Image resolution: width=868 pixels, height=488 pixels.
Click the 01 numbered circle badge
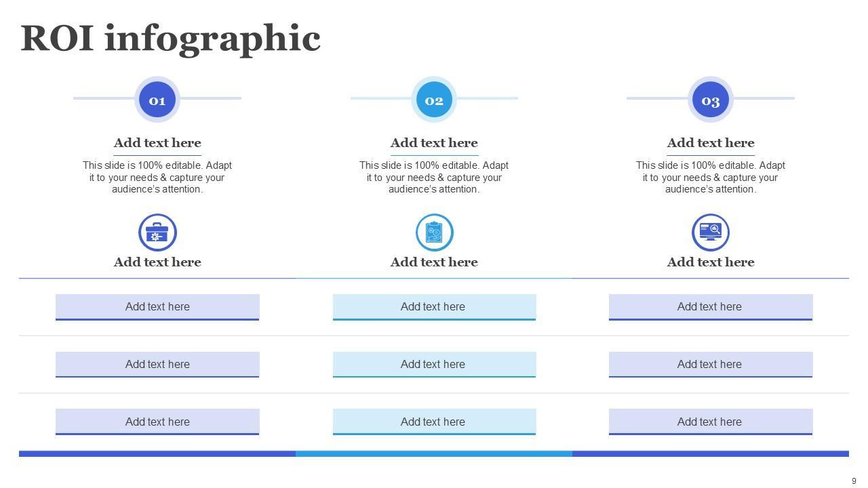[x=157, y=100]
